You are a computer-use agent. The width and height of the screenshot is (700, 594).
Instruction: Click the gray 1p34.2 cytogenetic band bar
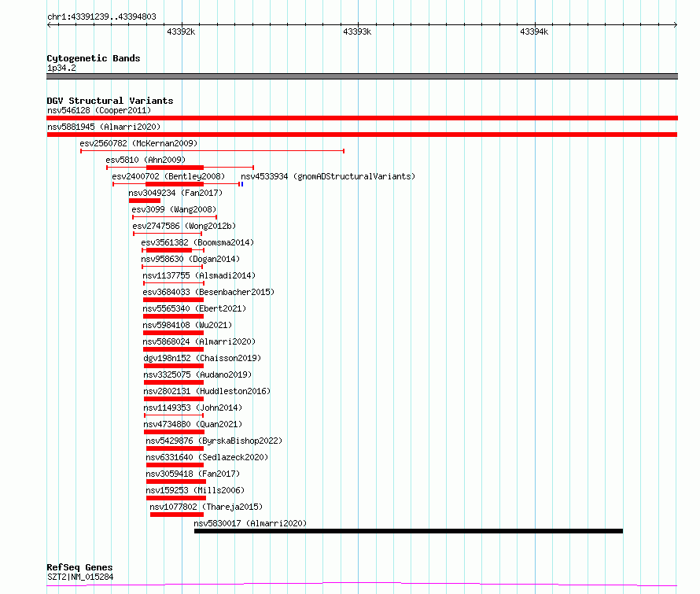point(362,76)
